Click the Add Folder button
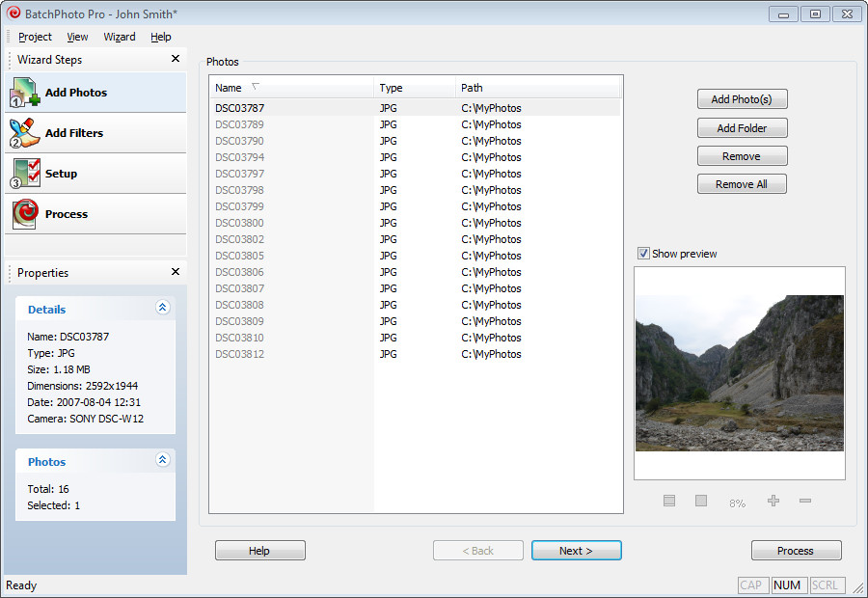 (742, 128)
